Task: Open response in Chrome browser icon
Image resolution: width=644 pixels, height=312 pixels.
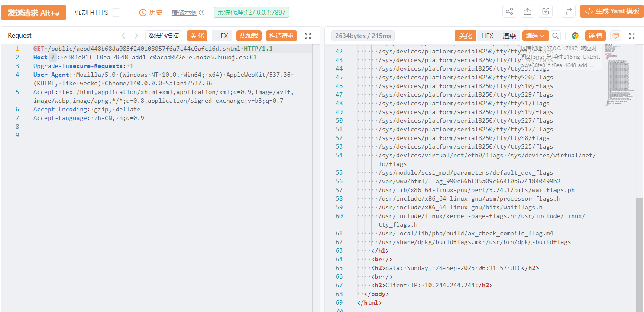Action: (x=575, y=36)
